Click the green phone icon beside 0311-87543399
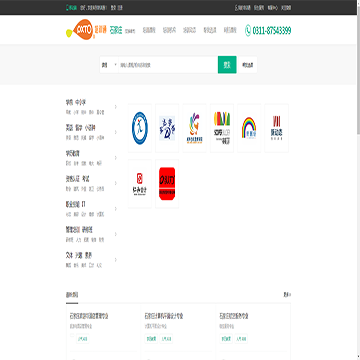This screenshot has width=360, height=360. tap(248, 31)
